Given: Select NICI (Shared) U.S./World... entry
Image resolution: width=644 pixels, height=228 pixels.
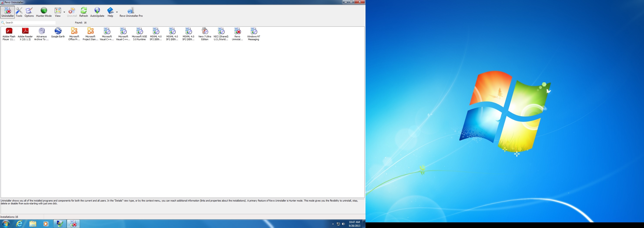Looking at the screenshot, I should [221, 34].
